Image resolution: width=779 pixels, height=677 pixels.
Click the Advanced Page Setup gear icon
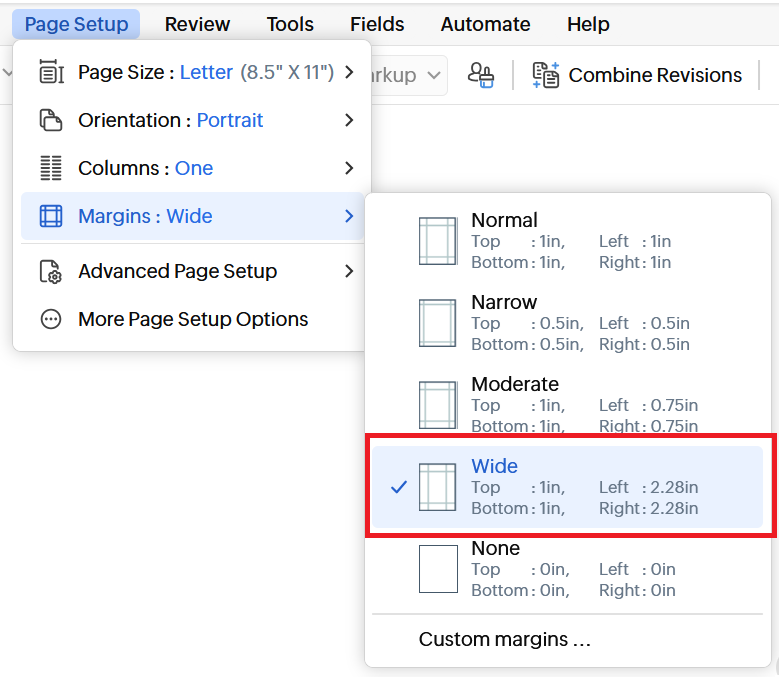pos(50,272)
